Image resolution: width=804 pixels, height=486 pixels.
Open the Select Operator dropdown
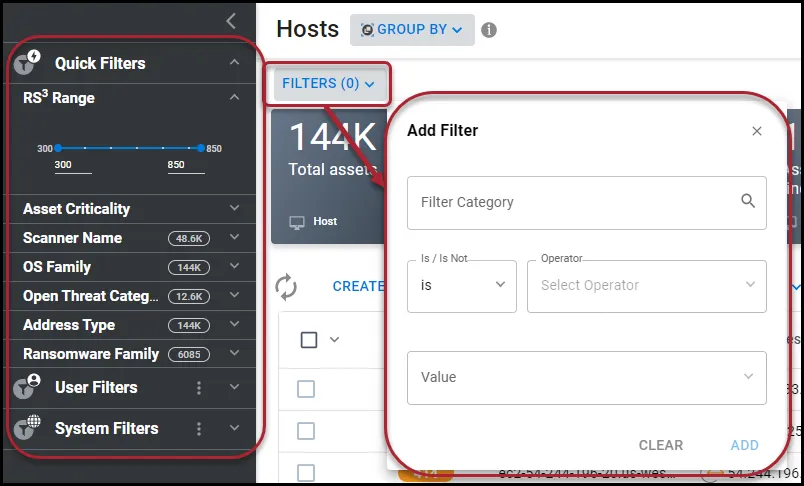[647, 286]
